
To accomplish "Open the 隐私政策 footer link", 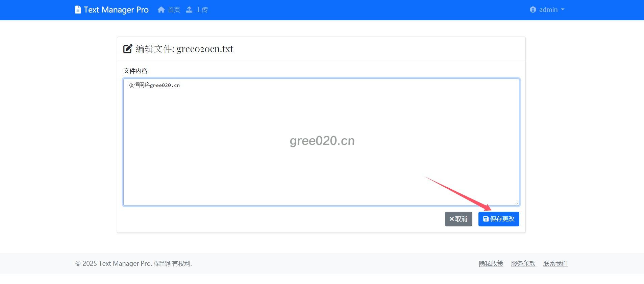I will click(x=491, y=263).
